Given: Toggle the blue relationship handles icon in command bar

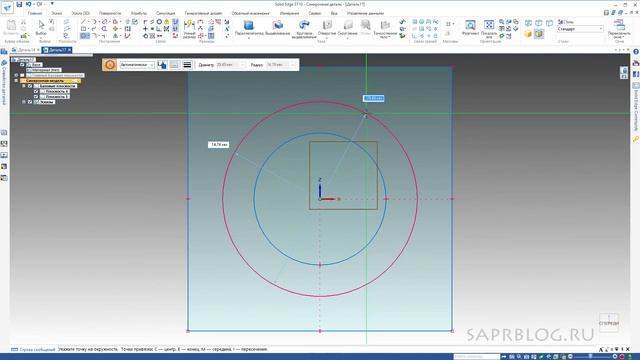Looking at the screenshot, I should [x=162, y=65].
